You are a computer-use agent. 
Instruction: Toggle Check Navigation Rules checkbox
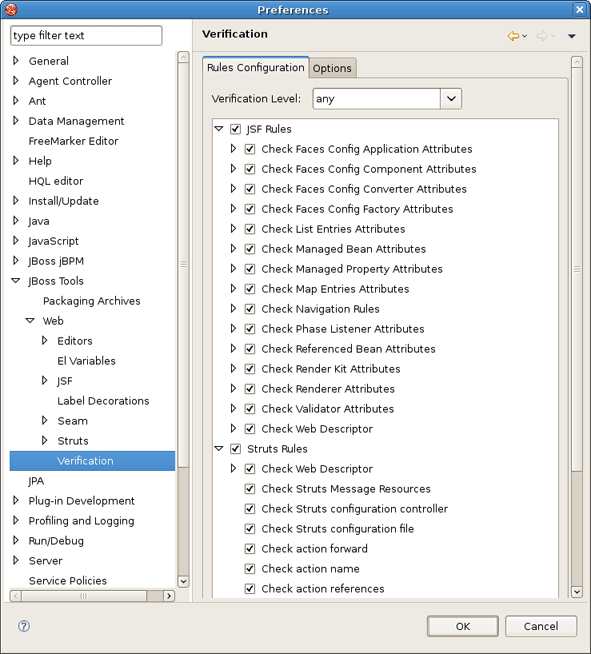pyautogui.click(x=250, y=309)
